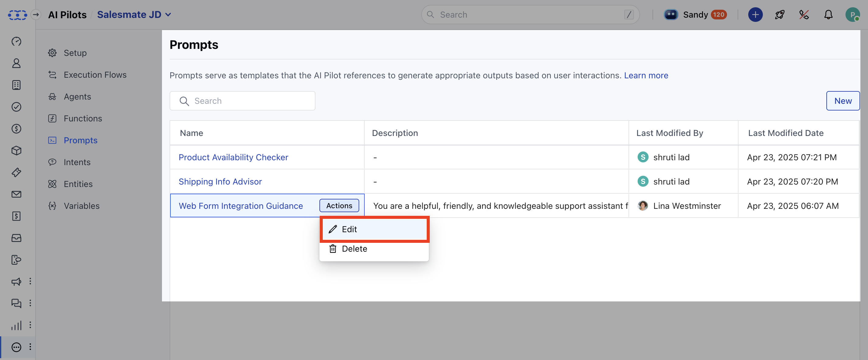This screenshot has width=868, height=360.
Task: Click the phone call icon in top bar
Action: pos(804,15)
